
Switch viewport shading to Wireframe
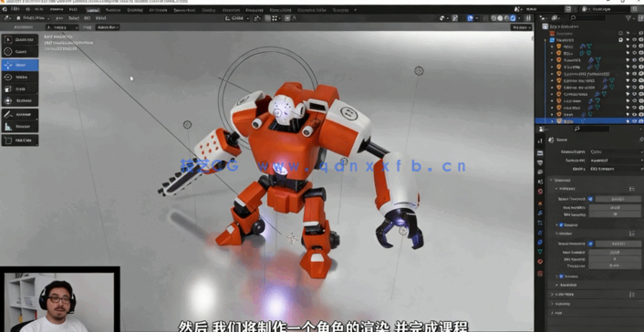point(493,18)
